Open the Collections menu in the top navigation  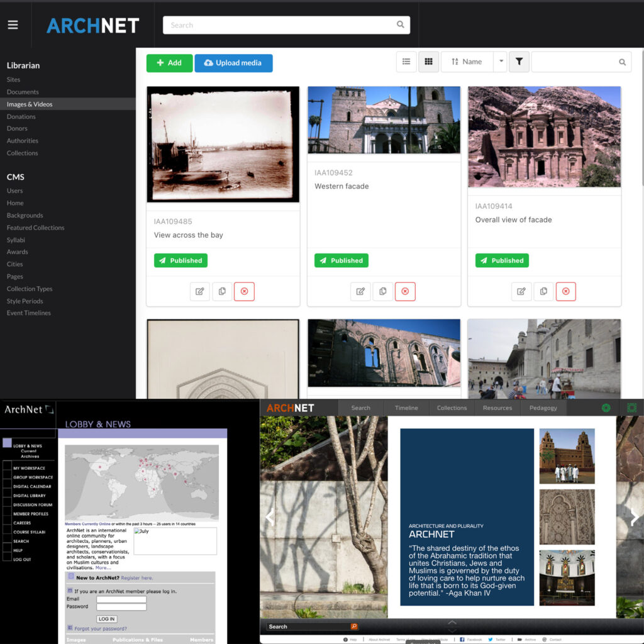pos(451,408)
